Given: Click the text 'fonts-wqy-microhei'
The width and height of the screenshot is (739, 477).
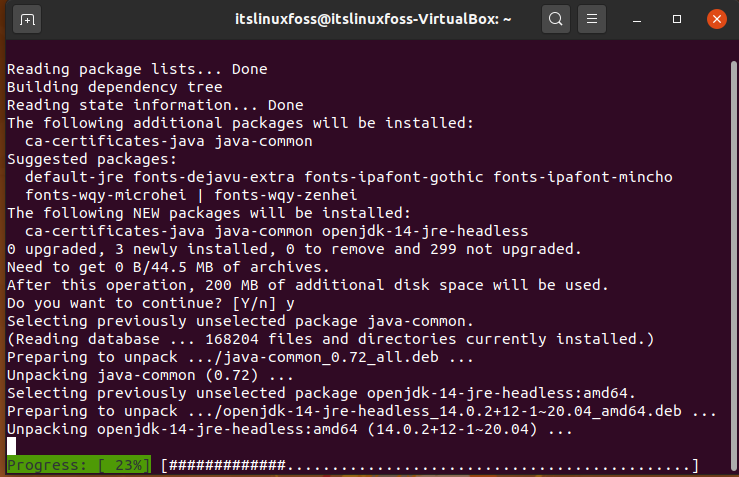Looking at the screenshot, I should coord(106,195).
